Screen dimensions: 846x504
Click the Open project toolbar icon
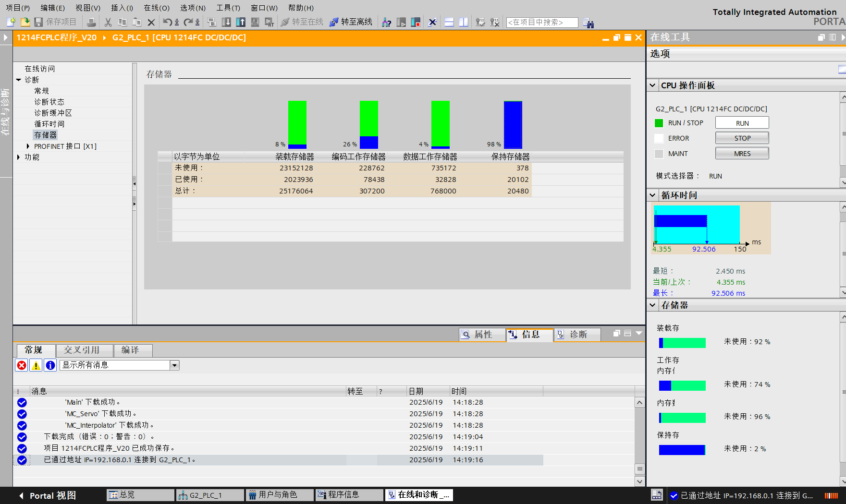(25, 22)
